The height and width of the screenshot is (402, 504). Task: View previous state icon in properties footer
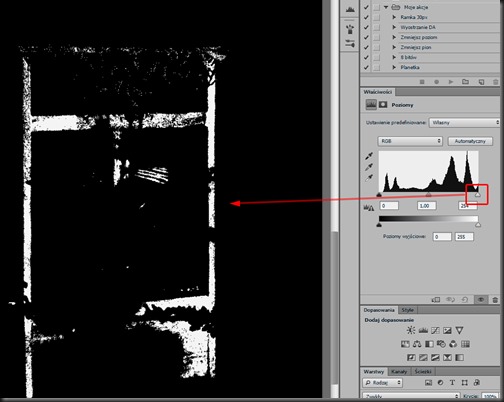450,300
